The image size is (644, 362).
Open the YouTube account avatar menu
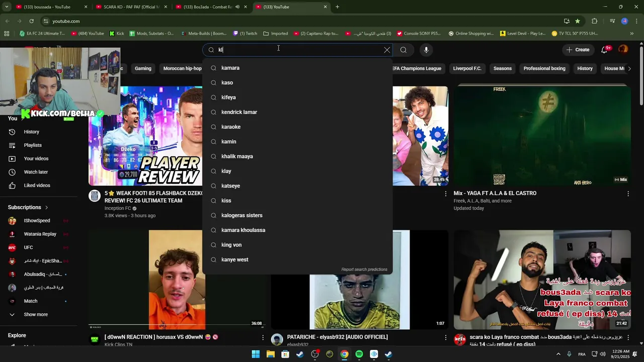pos(623,50)
